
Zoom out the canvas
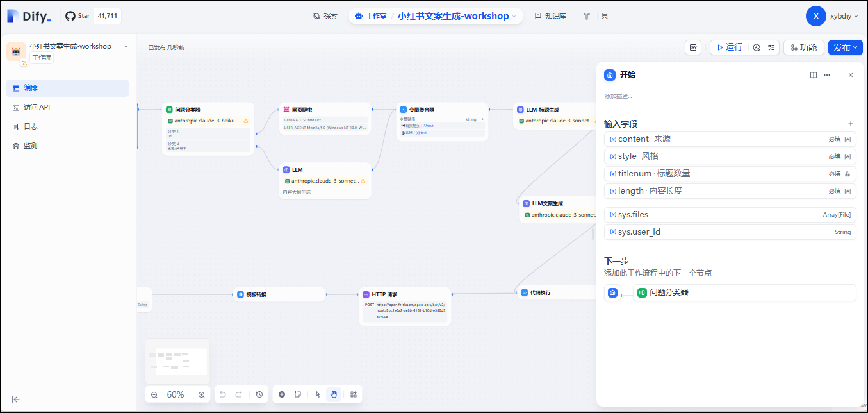pos(154,394)
